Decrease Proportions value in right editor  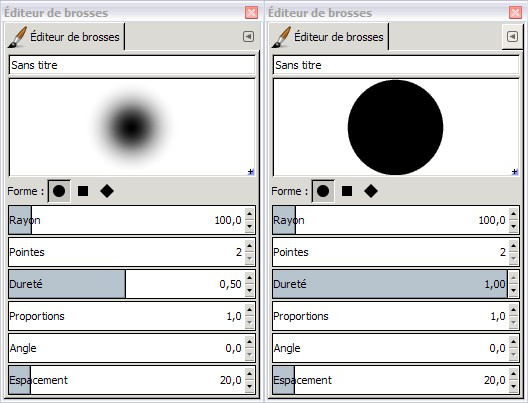pyautogui.click(x=513, y=322)
